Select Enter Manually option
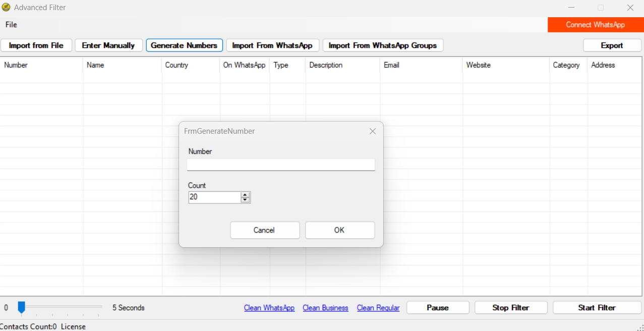The height and width of the screenshot is (331, 644). pyautogui.click(x=108, y=45)
